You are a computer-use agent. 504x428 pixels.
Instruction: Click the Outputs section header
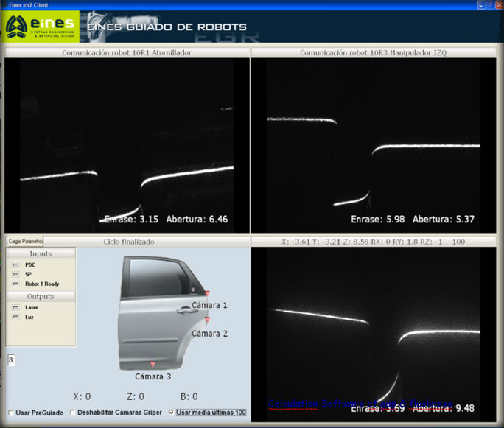pyautogui.click(x=41, y=296)
